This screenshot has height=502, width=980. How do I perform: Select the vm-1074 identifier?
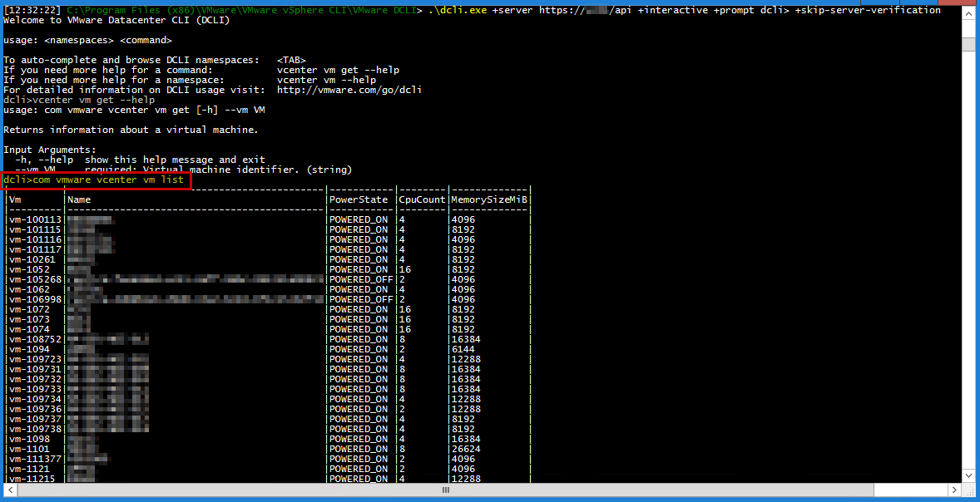(29, 330)
